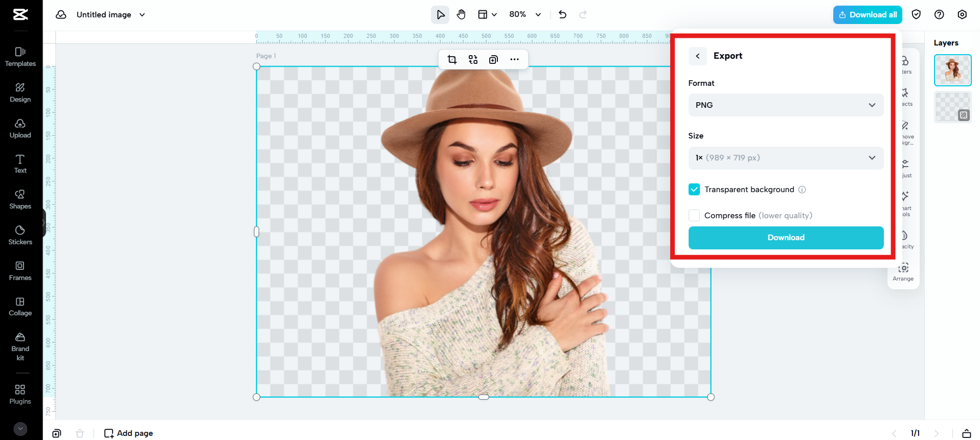Open the Frames panel
980x440 pixels.
(x=20, y=271)
